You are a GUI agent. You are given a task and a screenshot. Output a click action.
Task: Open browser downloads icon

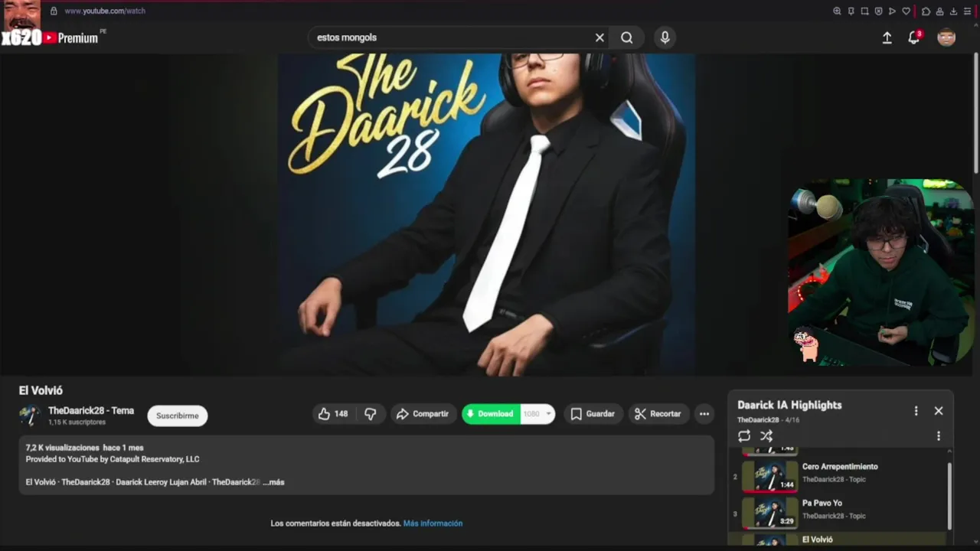953,11
